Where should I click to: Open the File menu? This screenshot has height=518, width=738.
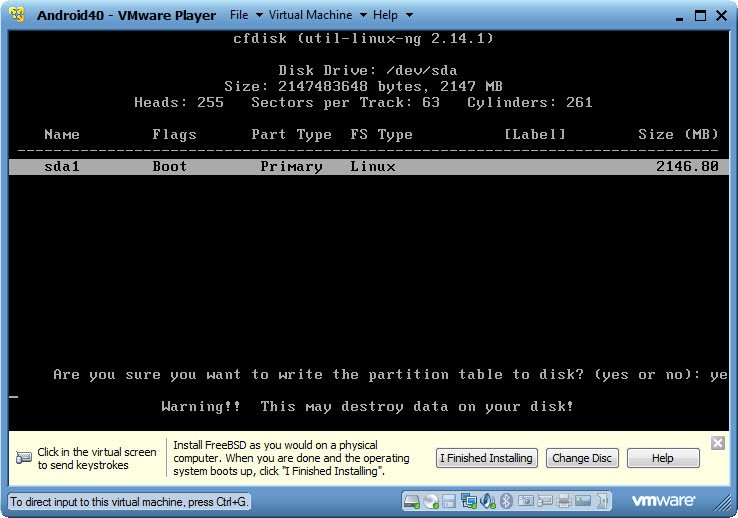click(239, 15)
